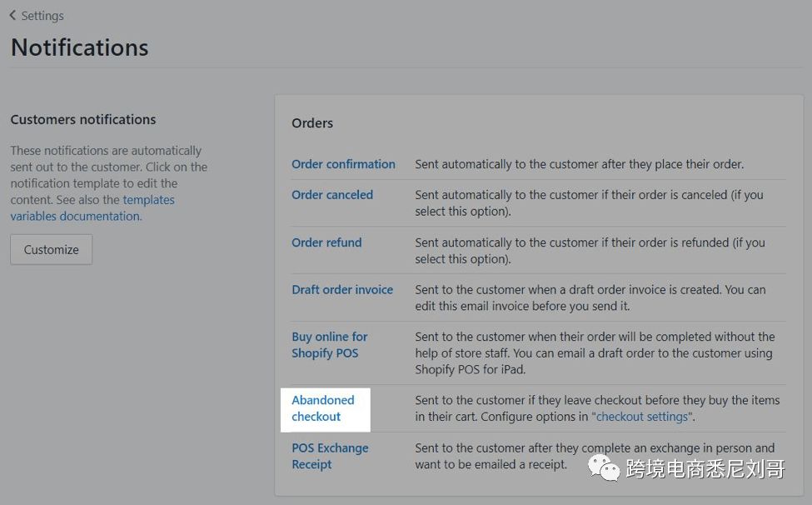Open the POS Exchange Receipt template

click(329, 456)
